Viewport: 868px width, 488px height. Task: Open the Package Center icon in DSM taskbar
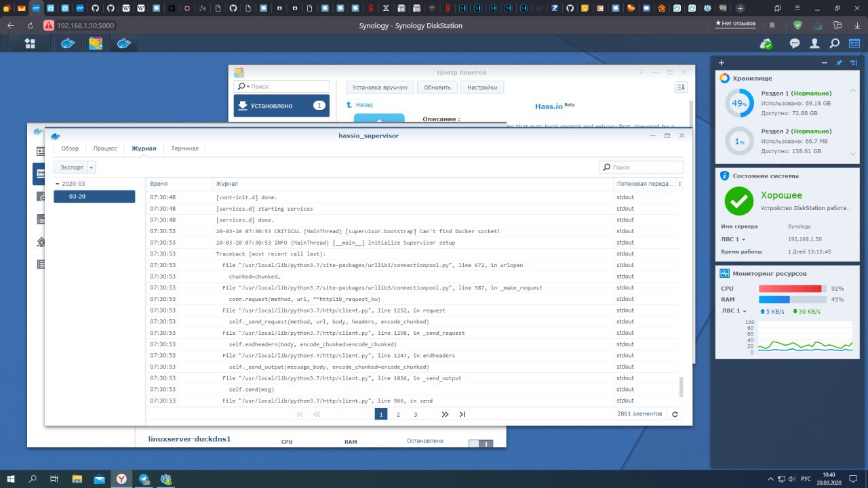(96, 43)
